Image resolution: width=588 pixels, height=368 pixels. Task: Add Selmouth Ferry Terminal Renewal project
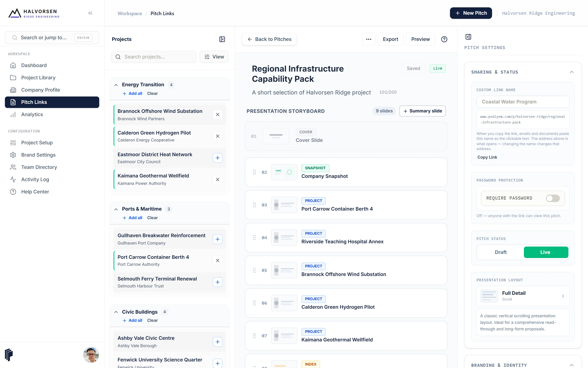tap(217, 282)
